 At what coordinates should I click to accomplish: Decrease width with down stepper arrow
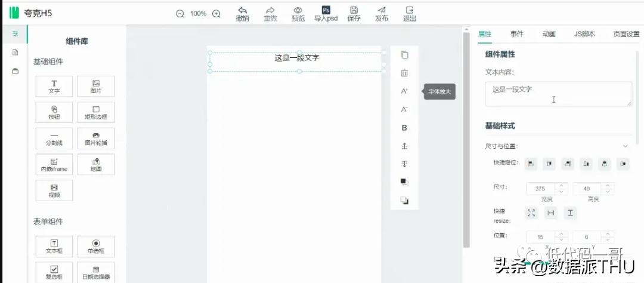pos(561,192)
